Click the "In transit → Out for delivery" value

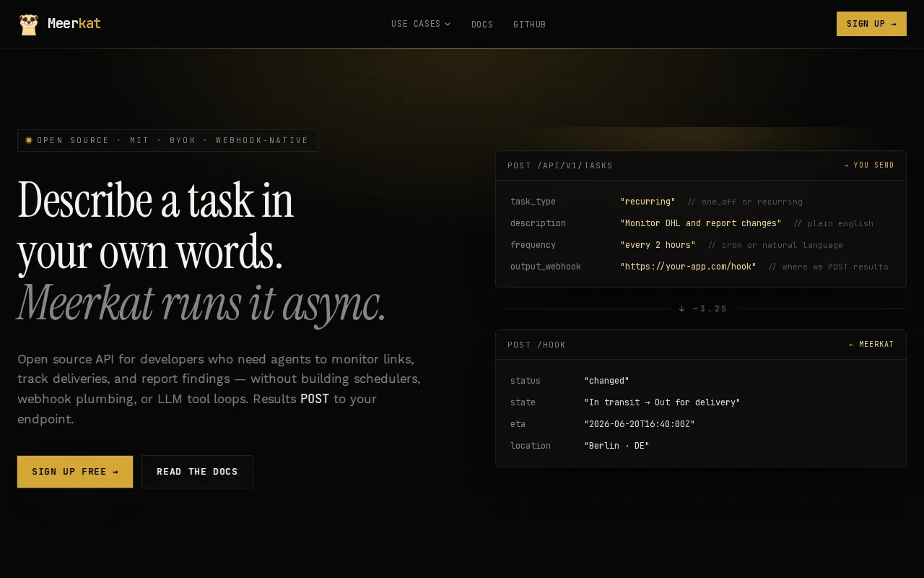click(x=662, y=402)
